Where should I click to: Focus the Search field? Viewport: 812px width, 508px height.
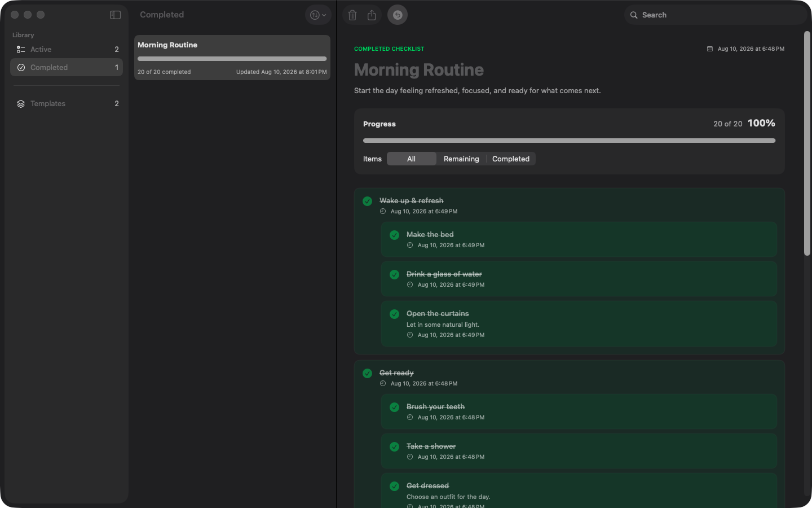pyautogui.click(x=714, y=15)
